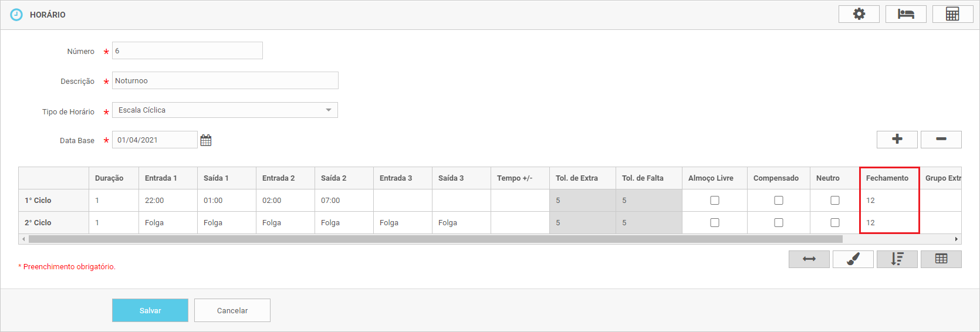Toggle Neutro checkbox for 1° Ciclo
980x332 pixels.
[x=834, y=201]
